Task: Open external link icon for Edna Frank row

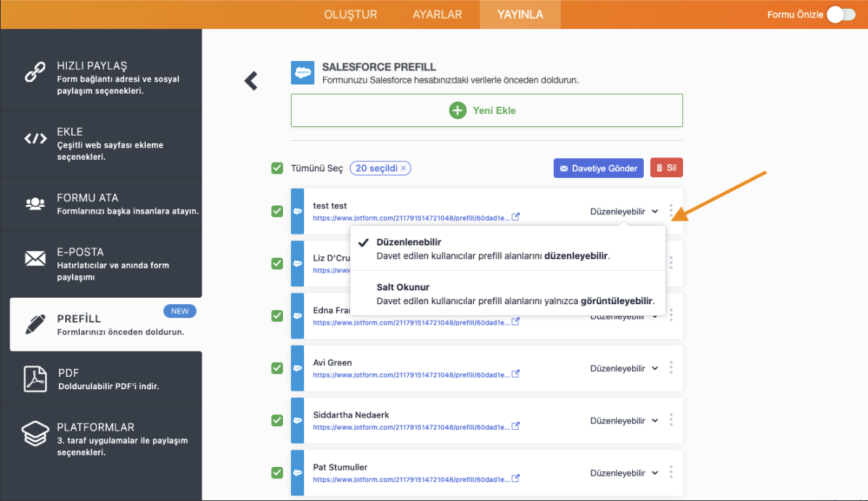Action: [515, 322]
